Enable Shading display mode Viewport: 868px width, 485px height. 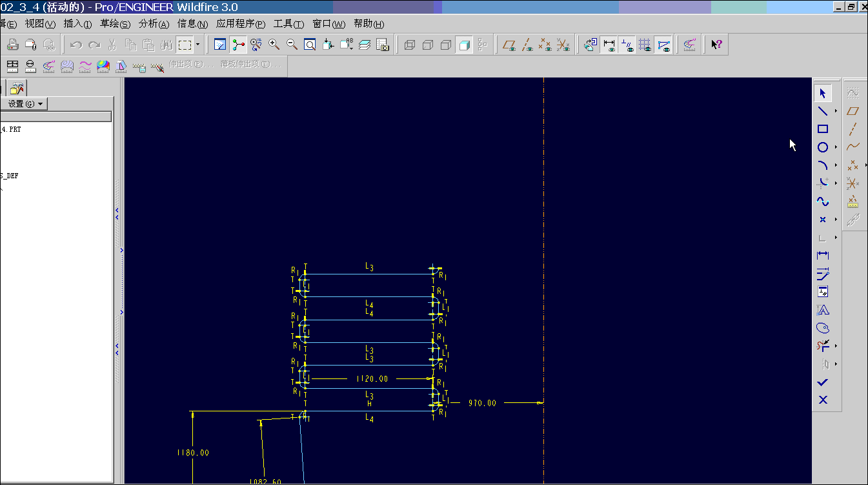pyautogui.click(x=464, y=45)
